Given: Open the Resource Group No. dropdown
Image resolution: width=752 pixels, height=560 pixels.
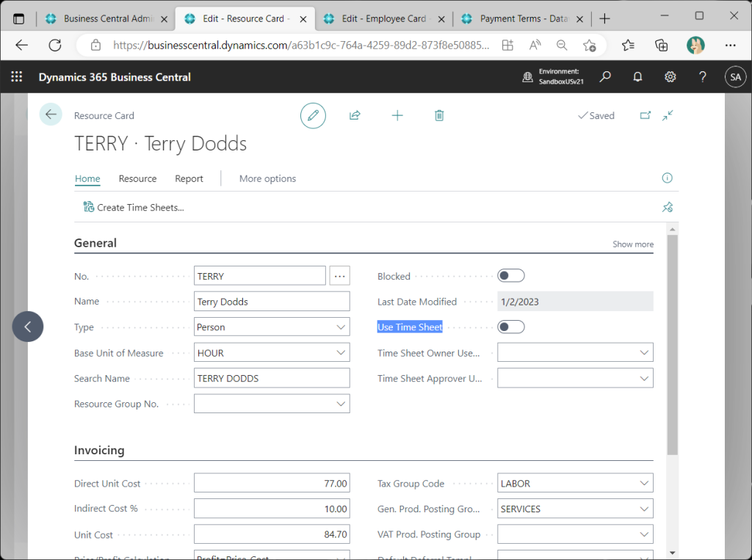Looking at the screenshot, I should click(x=341, y=404).
